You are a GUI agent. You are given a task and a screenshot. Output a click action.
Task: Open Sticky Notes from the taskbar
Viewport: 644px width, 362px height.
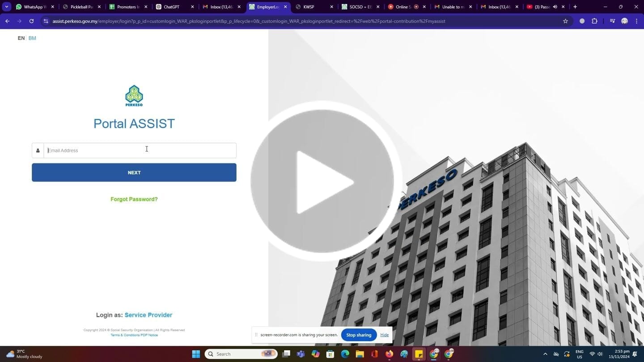click(419, 354)
